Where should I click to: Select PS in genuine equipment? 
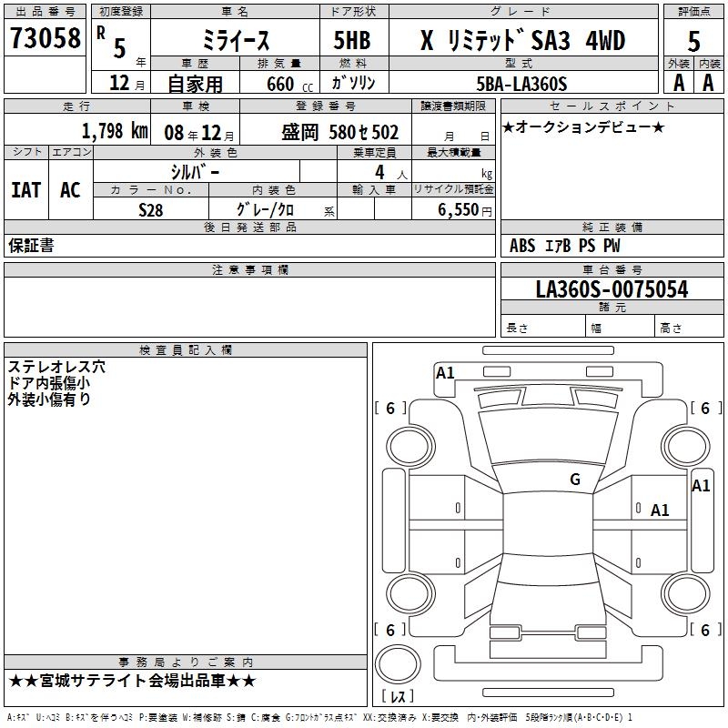[587, 246]
